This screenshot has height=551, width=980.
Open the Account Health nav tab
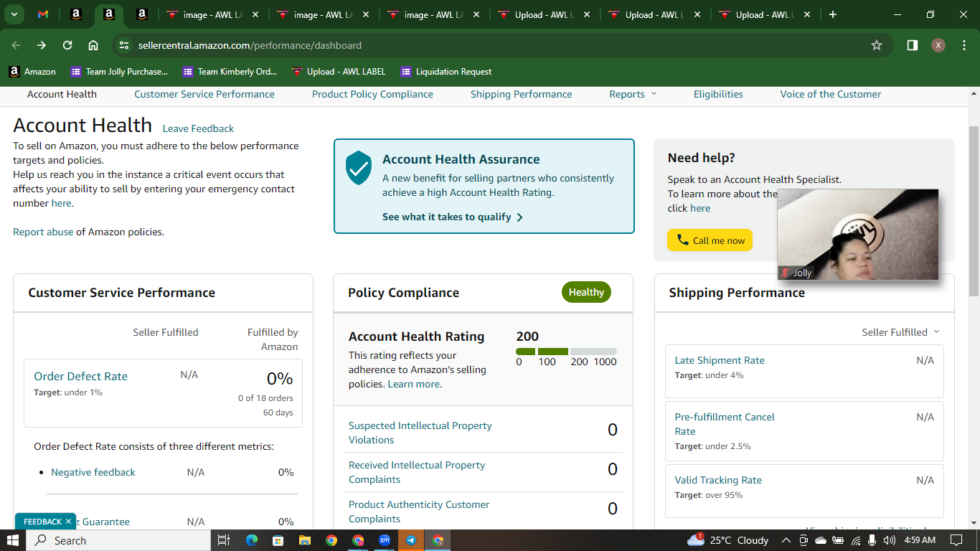pyautogui.click(x=62, y=94)
